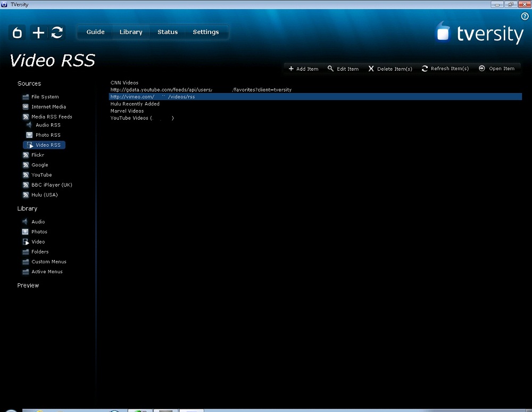The image size is (532, 412).
Task: Click the Add Item button
Action: 303,69
